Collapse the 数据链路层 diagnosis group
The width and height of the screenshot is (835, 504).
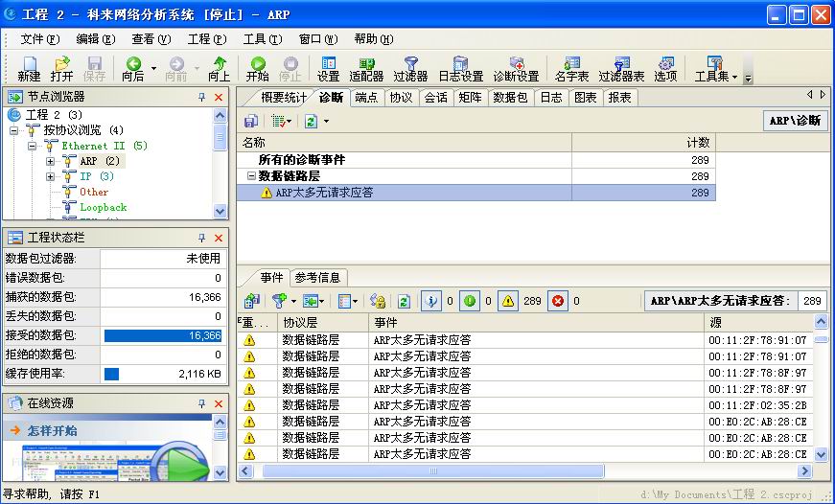tap(251, 176)
